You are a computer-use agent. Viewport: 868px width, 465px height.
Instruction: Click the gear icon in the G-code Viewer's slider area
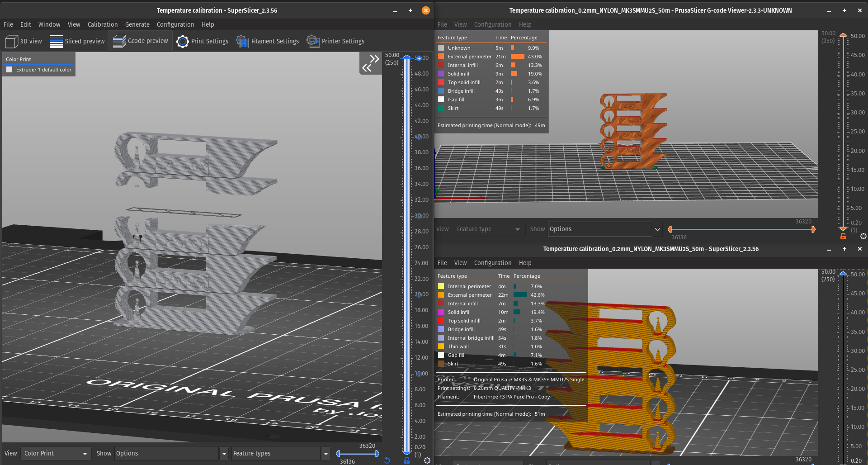point(864,236)
